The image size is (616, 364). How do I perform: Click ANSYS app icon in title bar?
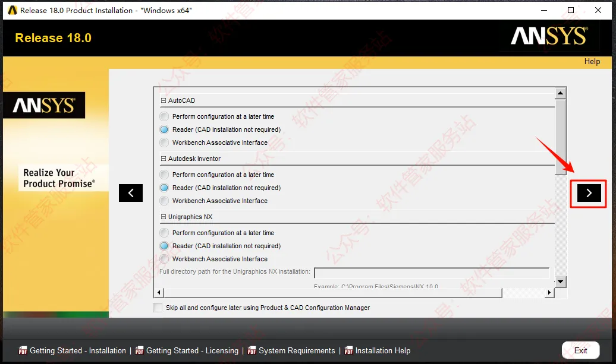click(12, 10)
